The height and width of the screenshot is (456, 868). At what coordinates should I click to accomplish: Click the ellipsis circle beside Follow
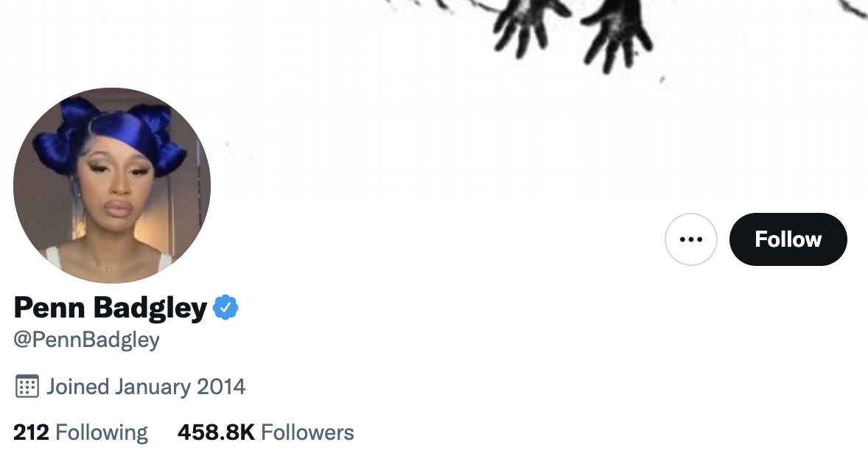[x=691, y=239]
